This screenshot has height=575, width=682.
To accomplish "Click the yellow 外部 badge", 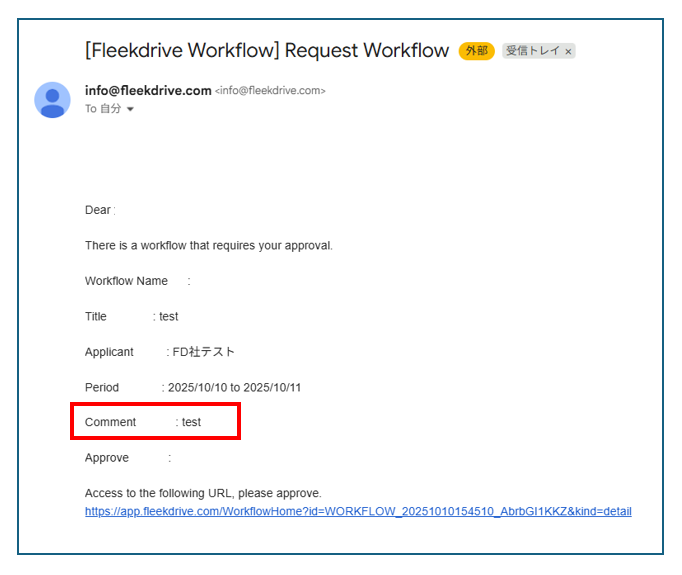I will pyautogui.click(x=476, y=51).
